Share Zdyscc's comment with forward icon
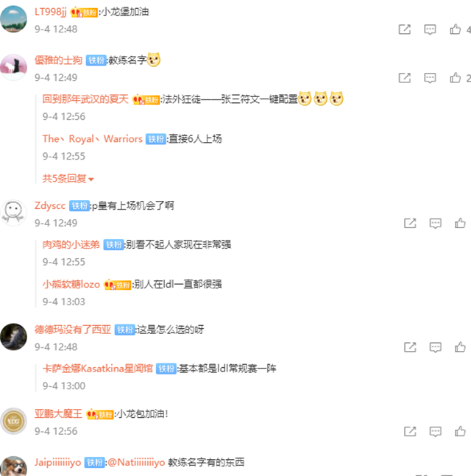Viewport: 471px width, 476px height. pyautogui.click(x=410, y=223)
